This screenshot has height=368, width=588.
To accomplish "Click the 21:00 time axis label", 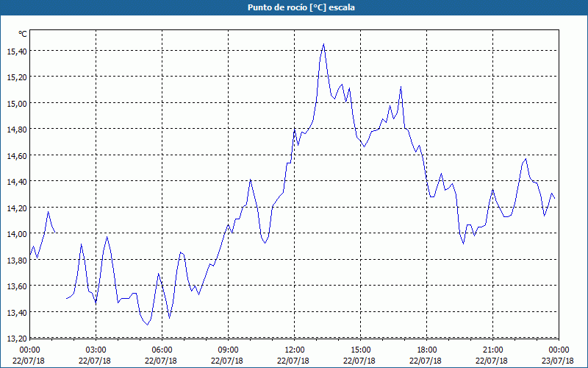I will (492, 350).
